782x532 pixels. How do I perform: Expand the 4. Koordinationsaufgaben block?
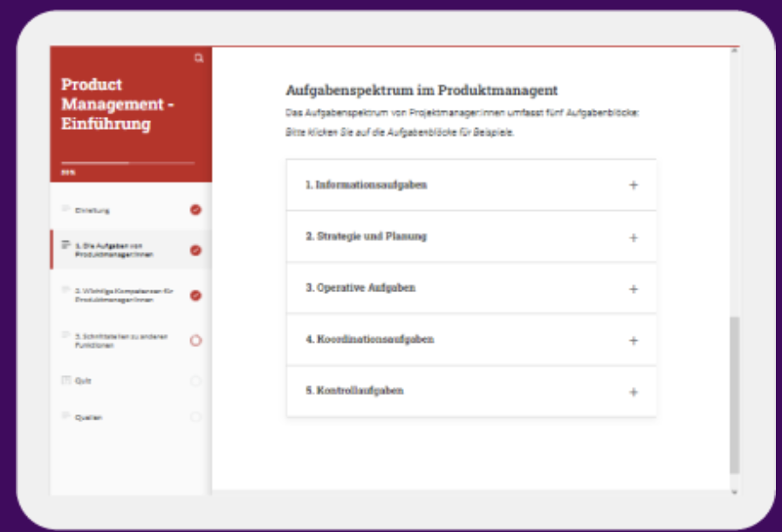click(x=471, y=340)
